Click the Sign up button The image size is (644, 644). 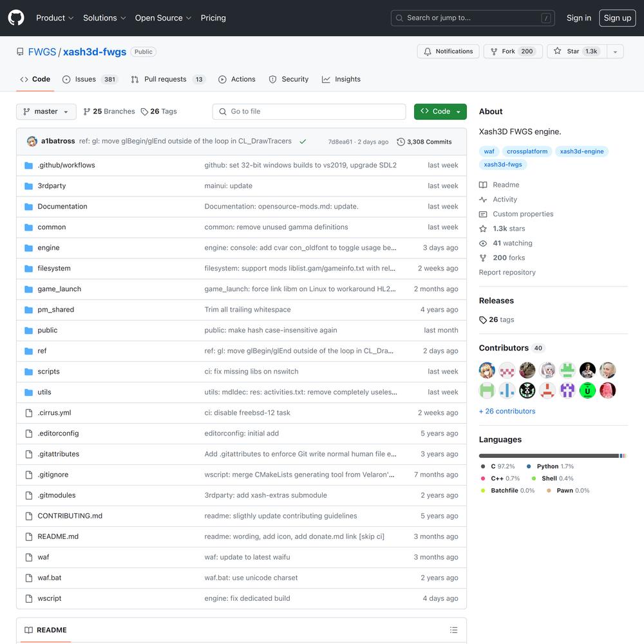pos(618,17)
